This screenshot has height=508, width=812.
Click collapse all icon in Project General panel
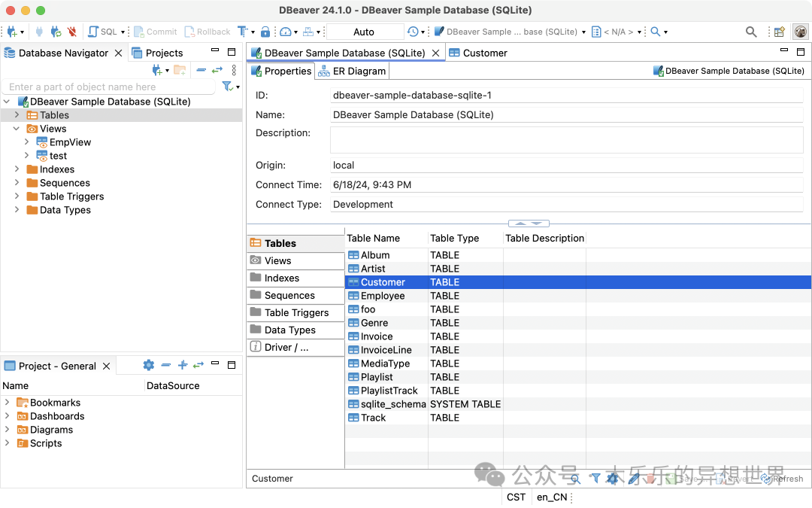click(165, 366)
